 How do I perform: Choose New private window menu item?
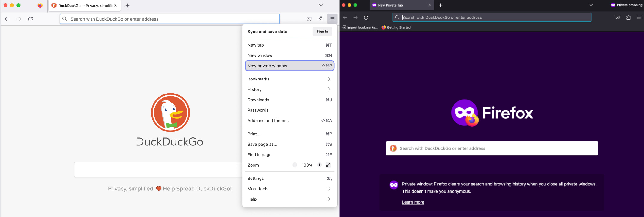pos(290,66)
